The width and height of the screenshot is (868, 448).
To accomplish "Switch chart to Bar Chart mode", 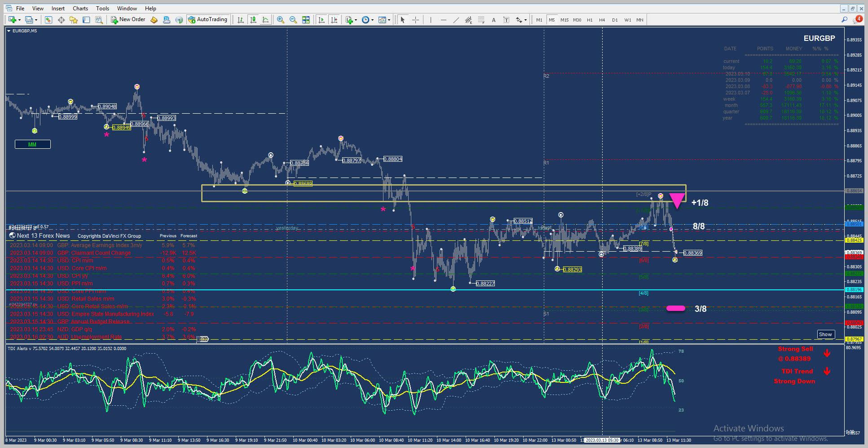I will (241, 20).
